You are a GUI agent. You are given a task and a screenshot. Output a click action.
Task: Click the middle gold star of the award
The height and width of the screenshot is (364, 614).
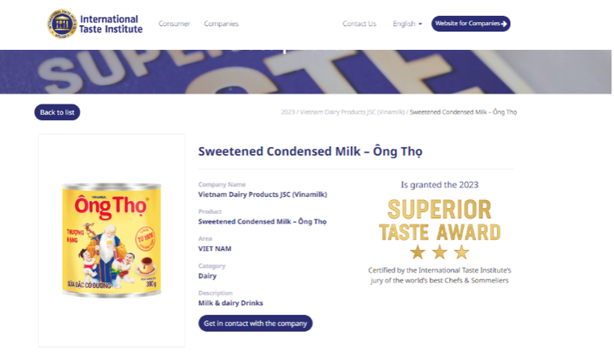(x=439, y=252)
